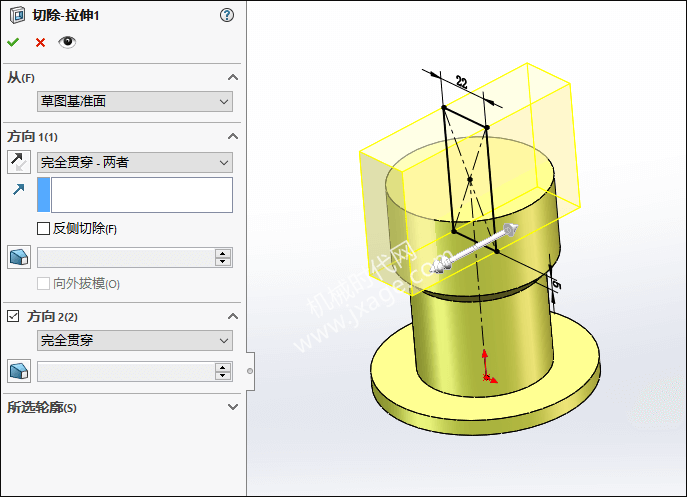The width and height of the screenshot is (687, 497).
Task: Click the sketch rectangle center point
Action: [470, 179]
